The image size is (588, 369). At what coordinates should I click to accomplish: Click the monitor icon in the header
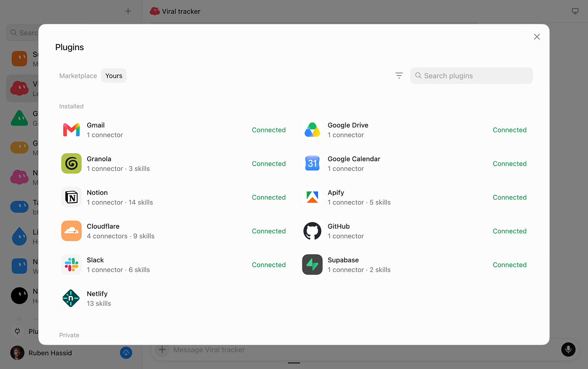pos(575,11)
